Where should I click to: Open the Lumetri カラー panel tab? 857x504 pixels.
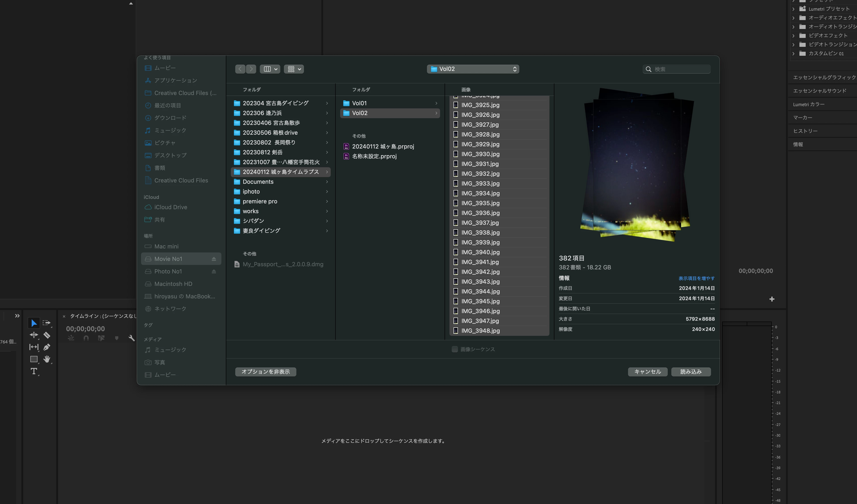pos(808,104)
